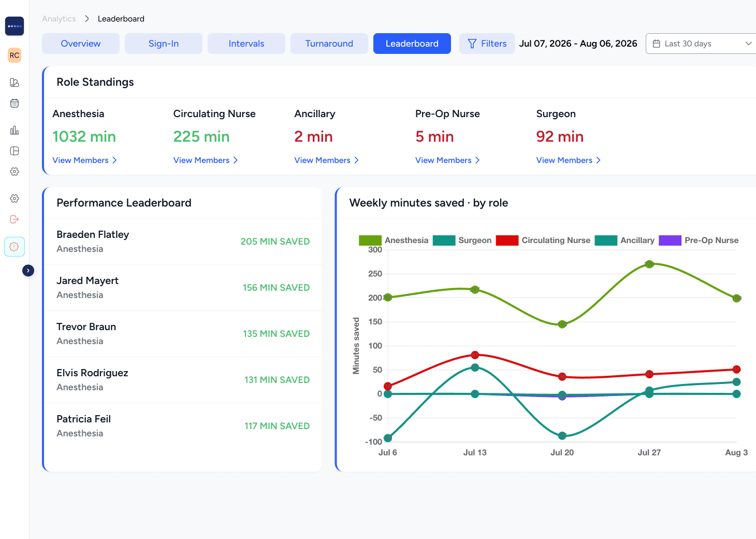Click the gear icon just above the logout icon
Screen dimensions: 756x539
point(14,198)
